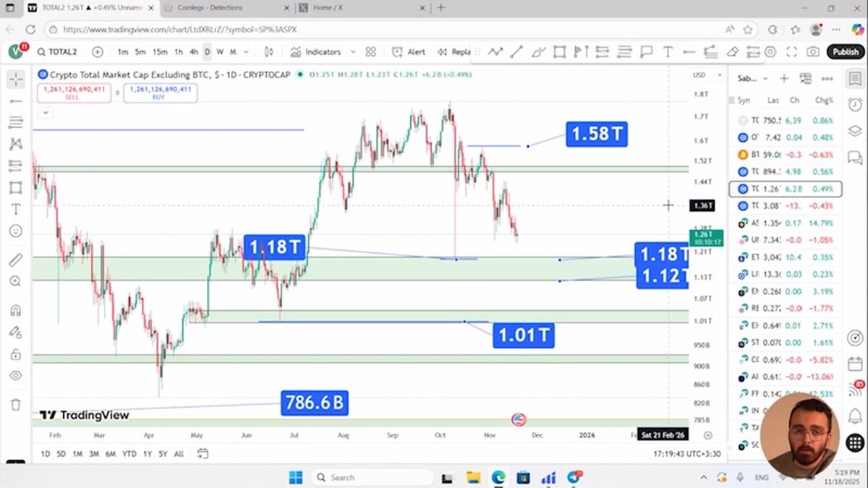The height and width of the screenshot is (488, 868).
Task: Toggle fullscreen mode icon
Action: [x=791, y=52]
